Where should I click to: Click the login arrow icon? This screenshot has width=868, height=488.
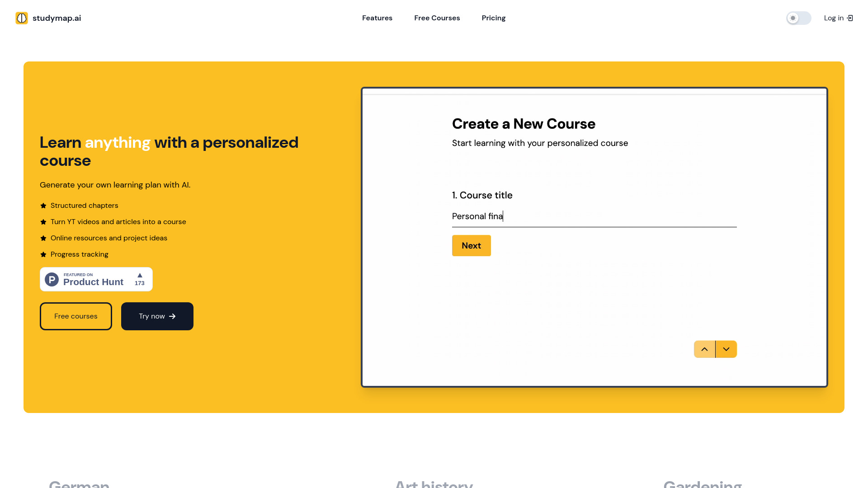pyautogui.click(x=850, y=18)
